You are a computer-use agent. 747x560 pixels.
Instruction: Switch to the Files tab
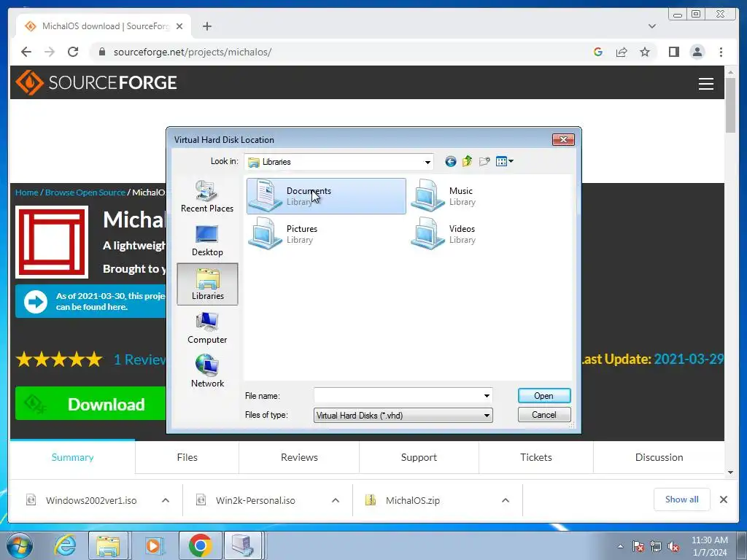(x=187, y=457)
